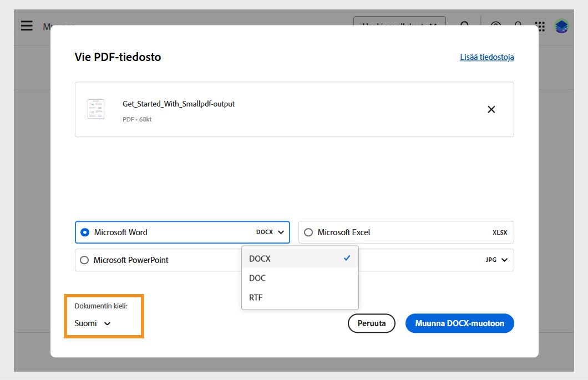Click the notifications bell icon
Viewport: 588px width, 380px height.
pyautogui.click(x=517, y=26)
